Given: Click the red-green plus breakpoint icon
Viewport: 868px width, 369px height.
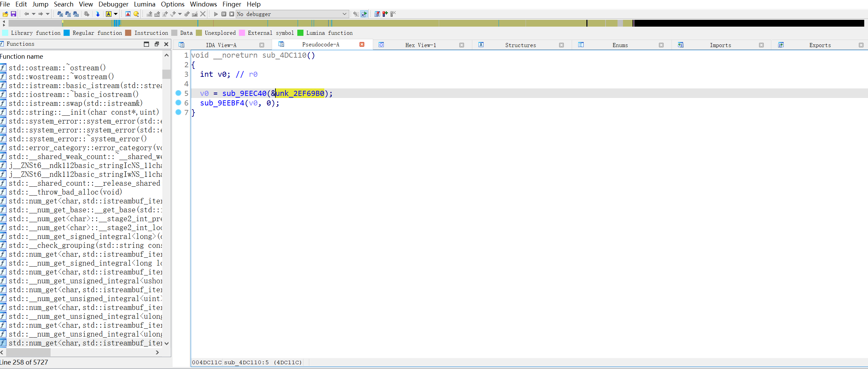Looking at the screenshot, I should (385, 14).
